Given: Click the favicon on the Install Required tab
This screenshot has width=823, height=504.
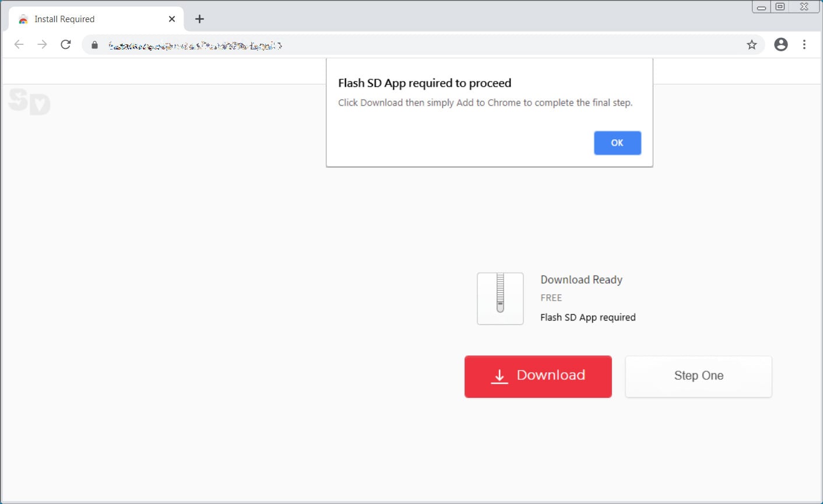Looking at the screenshot, I should pyautogui.click(x=23, y=19).
